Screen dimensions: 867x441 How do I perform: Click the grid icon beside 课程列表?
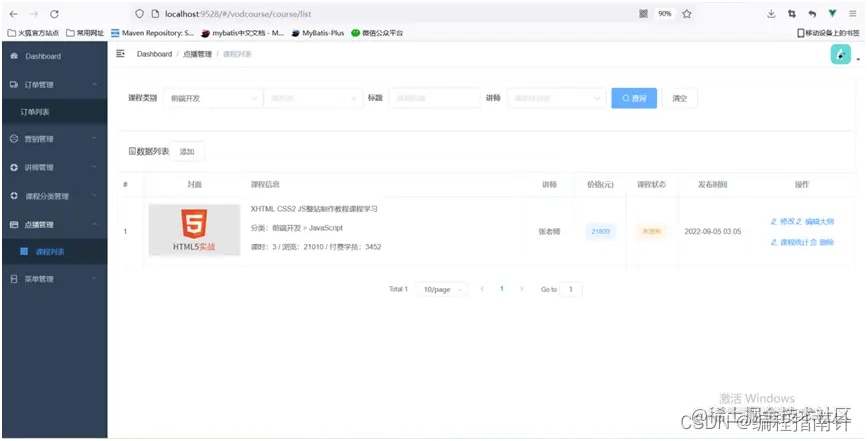24,251
